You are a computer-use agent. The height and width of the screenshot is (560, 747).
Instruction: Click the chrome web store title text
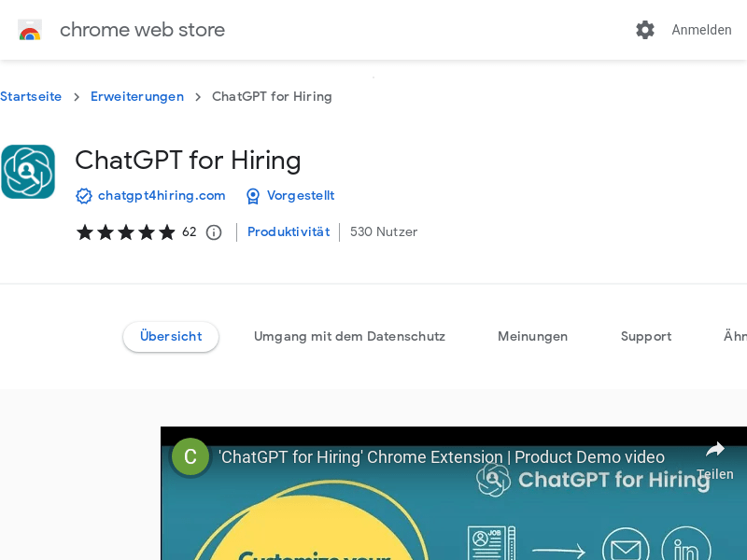(142, 30)
